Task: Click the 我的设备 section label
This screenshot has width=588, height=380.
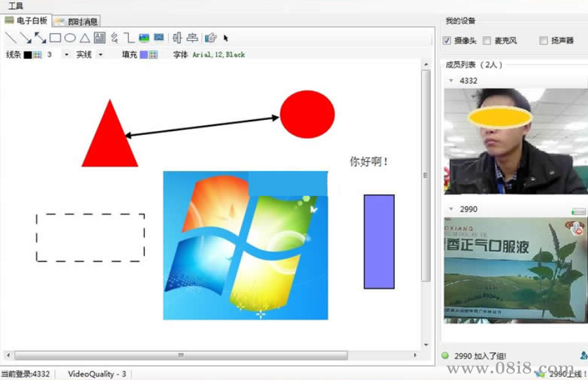Action: pyautogui.click(x=460, y=21)
